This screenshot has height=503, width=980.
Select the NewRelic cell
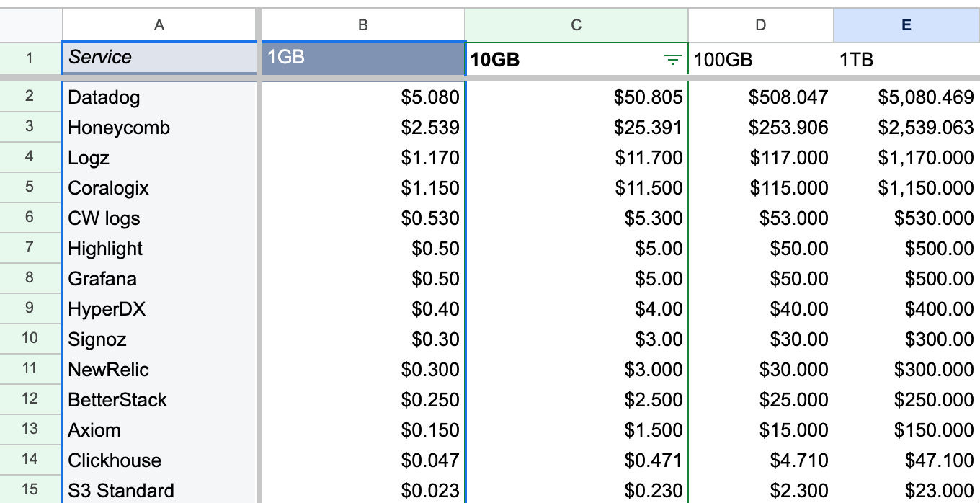[x=159, y=369]
